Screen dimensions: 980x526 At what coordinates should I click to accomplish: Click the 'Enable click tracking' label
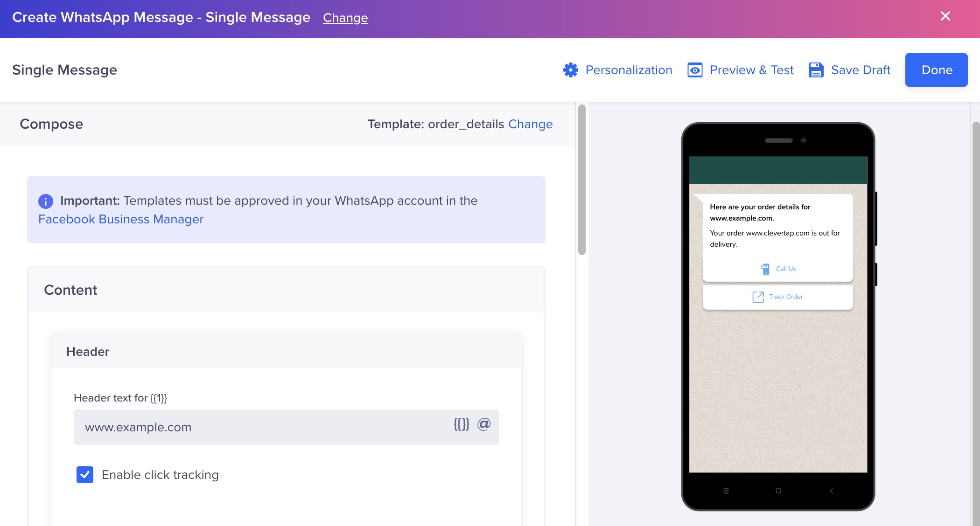click(160, 475)
